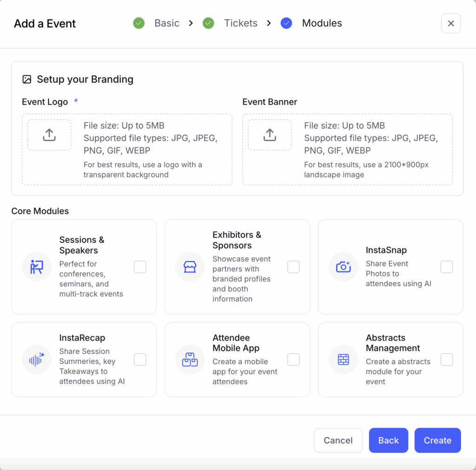Image resolution: width=476 pixels, height=470 pixels.
Task: Close the Add a Event dialog
Action: coord(451,24)
